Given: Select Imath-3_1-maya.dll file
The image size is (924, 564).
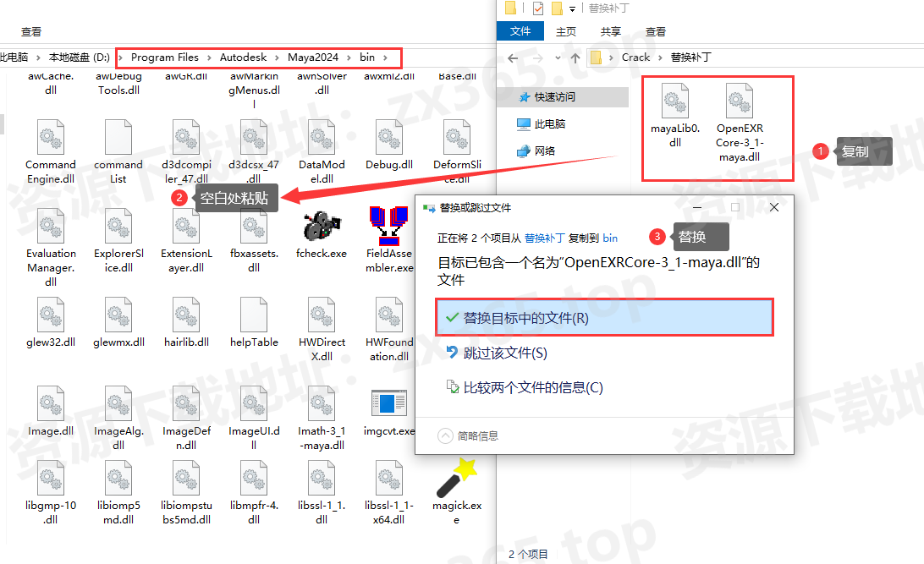Looking at the screenshot, I should (322, 418).
